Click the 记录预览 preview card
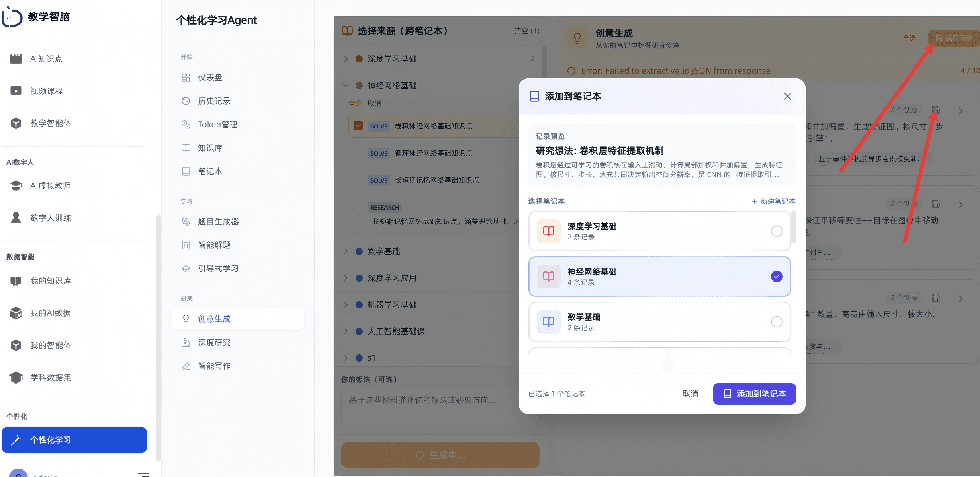This screenshot has height=477, width=980. coord(662,156)
